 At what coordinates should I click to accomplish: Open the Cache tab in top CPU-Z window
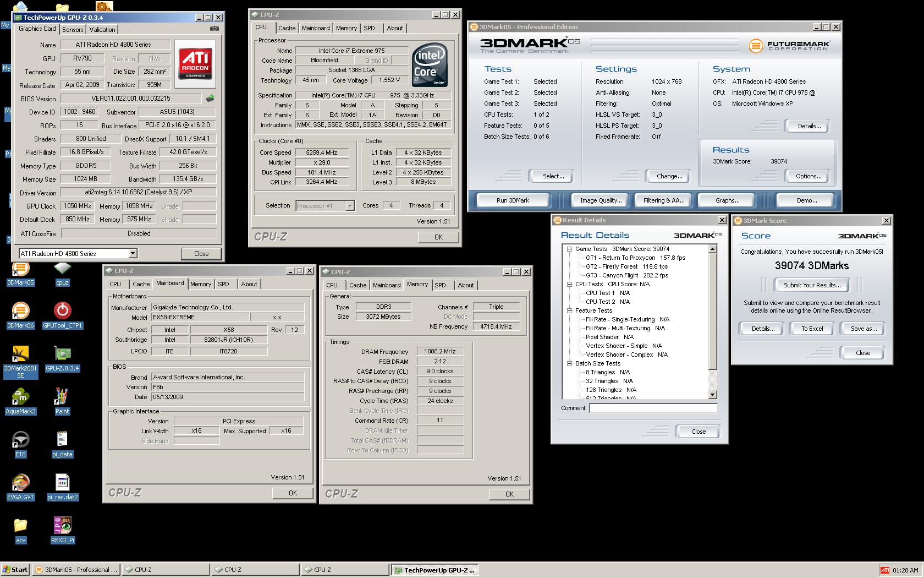(287, 28)
